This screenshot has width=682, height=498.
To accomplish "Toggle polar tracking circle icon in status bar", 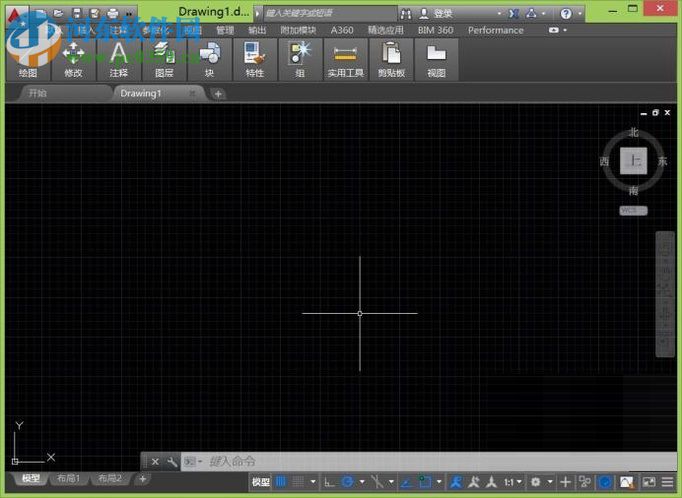I will (x=347, y=482).
